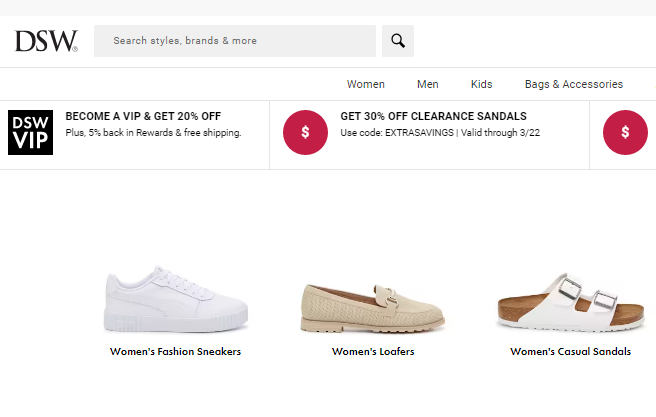Open Women's Loafers category
The image size is (656, 417).
[373, 352]
